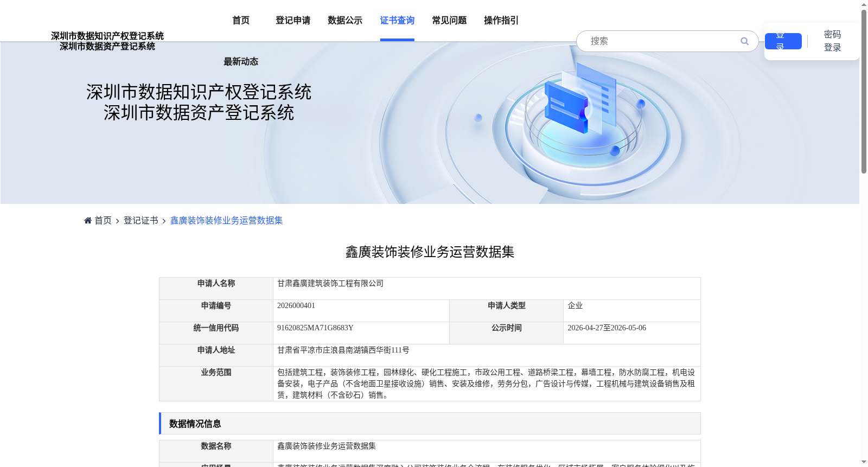Image resolution: width=868 pixels, height=467 pixels.
Task: Select publicity period 2026-04-27至2026-05-06
Action: 607,328
